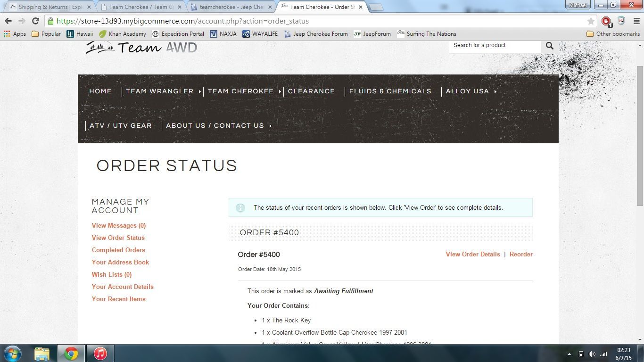This screenshot has height=362, width=644.
Task: Open Completed Orders in account sidebar
Action: pos(118,250)
